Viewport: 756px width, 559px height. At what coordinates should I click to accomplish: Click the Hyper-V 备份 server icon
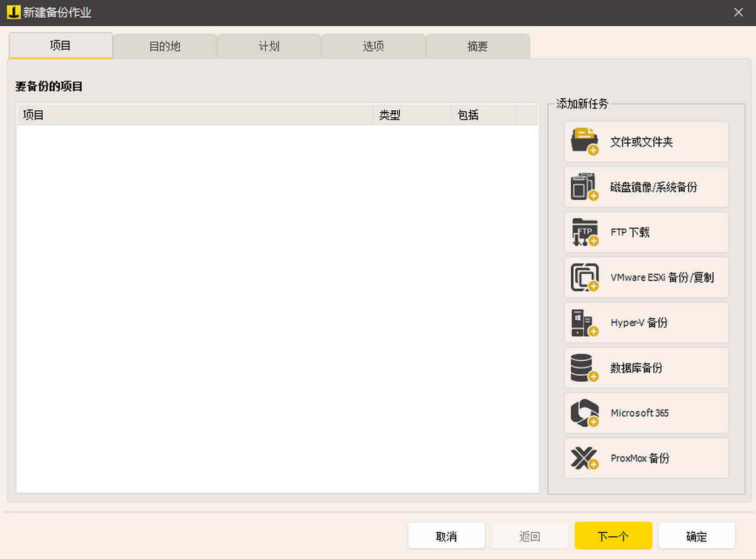[584, 323]
